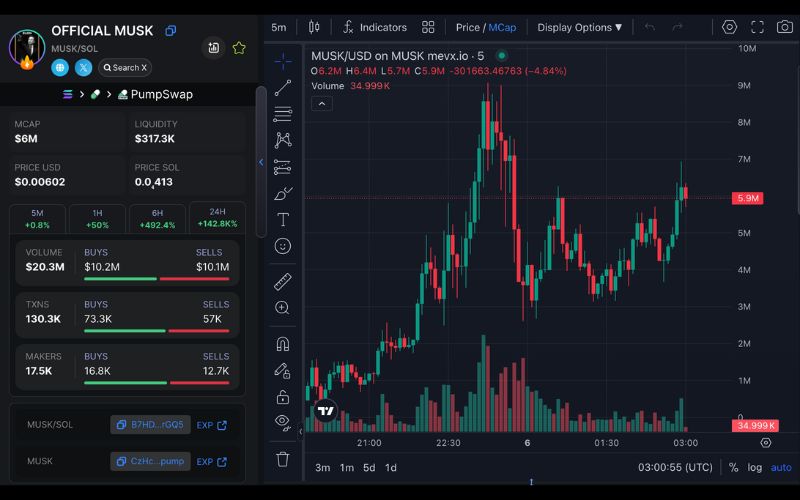Open the candlestick chart type menu

coord(314,27)
